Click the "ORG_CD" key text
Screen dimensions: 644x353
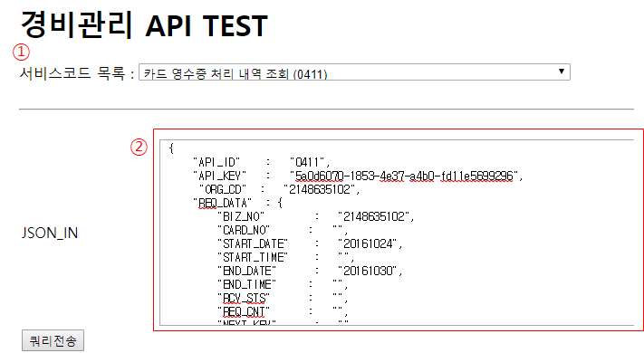(223, 190)
